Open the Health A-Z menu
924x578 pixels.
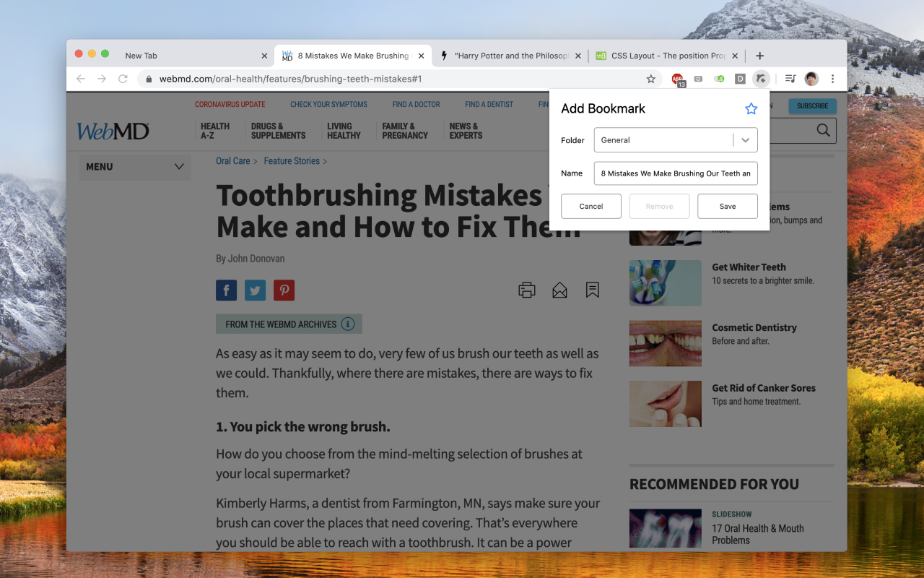point(215,131)
